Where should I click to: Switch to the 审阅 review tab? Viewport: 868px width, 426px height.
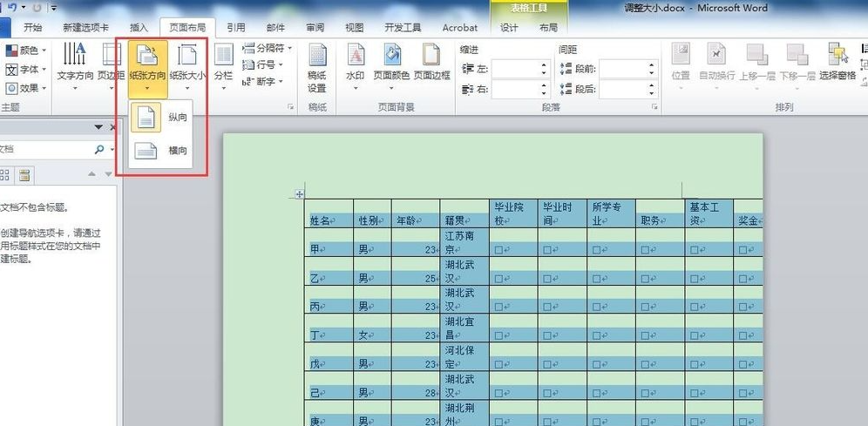(x=315, y=28)
